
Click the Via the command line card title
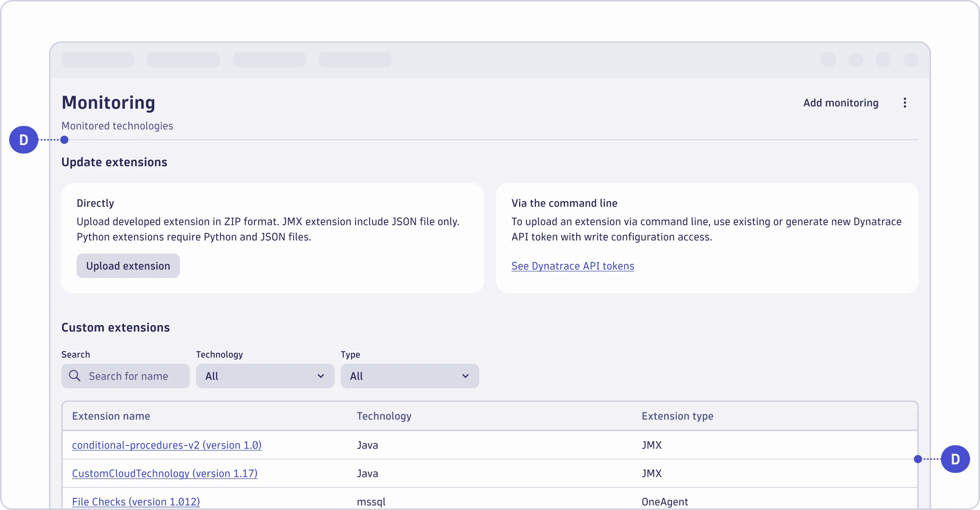click(564, 203)
